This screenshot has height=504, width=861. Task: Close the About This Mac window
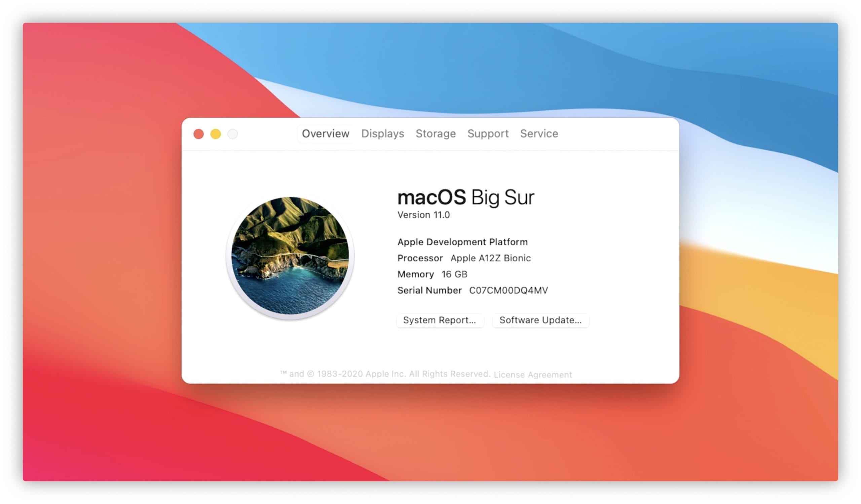[x=198, y=134]
